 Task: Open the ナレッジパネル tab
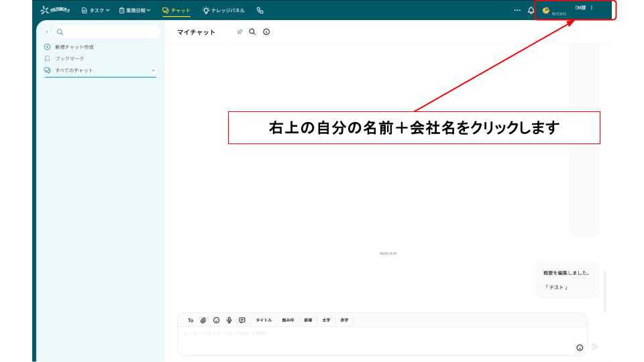pos(223,11)
